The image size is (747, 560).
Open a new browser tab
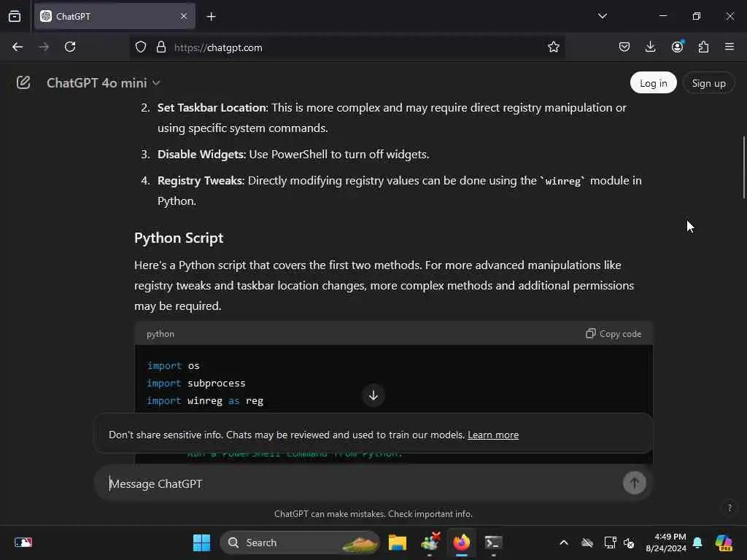tap(211, 17)
